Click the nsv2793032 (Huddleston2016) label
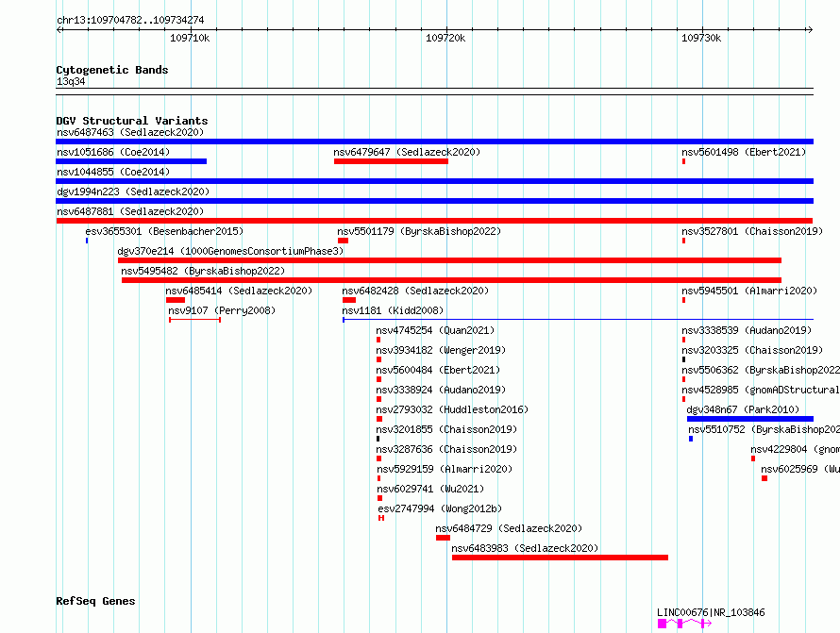 pyautogui.click(x=452, y=409)
